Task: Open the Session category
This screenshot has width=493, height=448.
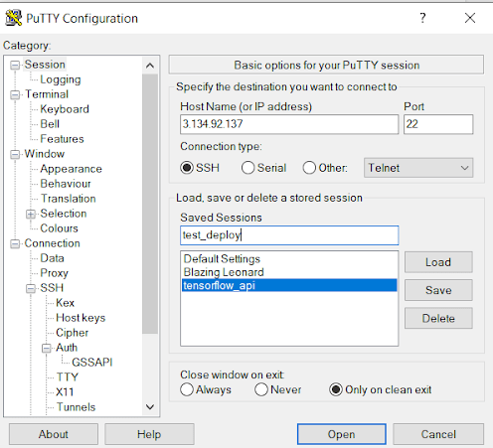Action: tap(45, 65)
